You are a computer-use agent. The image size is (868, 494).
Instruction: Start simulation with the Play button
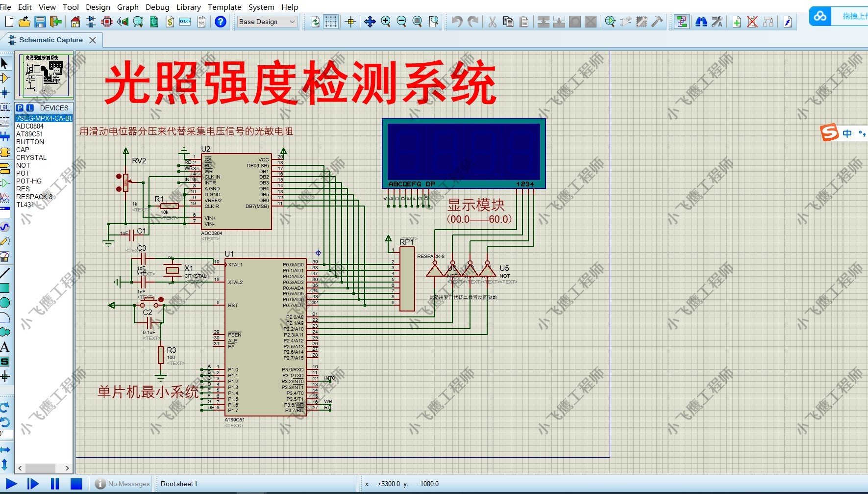[11, 484]
